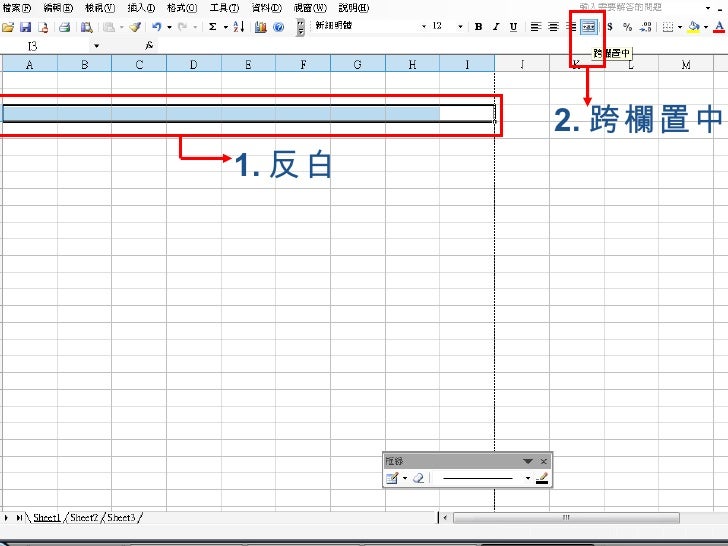Image resolution: width=728 pixels, height=546 pixels.
Task: Click the help question search box
Action: click(641, 7)
